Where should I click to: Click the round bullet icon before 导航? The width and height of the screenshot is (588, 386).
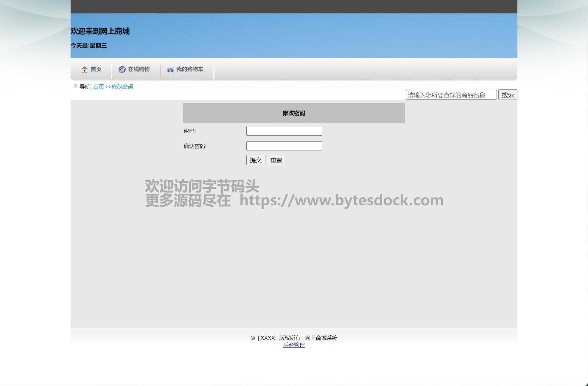[x=76, y=86]
